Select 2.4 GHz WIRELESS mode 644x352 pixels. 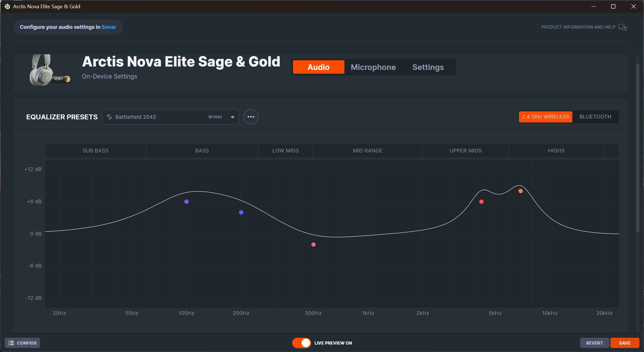pos(545,117)
